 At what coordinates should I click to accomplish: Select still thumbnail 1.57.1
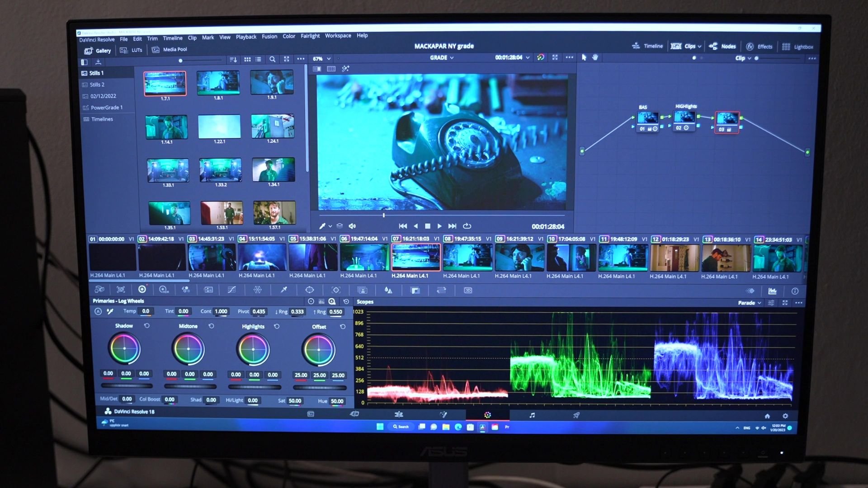[x=274, y=212]
